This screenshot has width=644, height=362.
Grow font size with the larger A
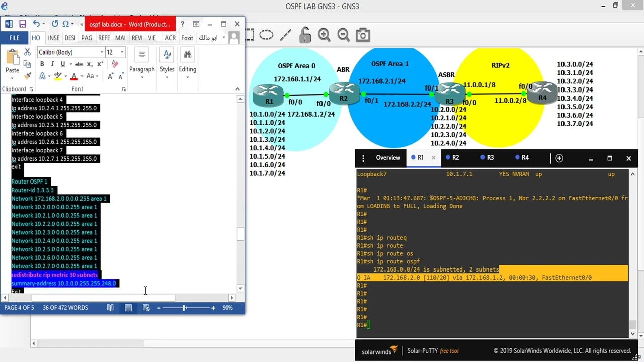point(110,76)
